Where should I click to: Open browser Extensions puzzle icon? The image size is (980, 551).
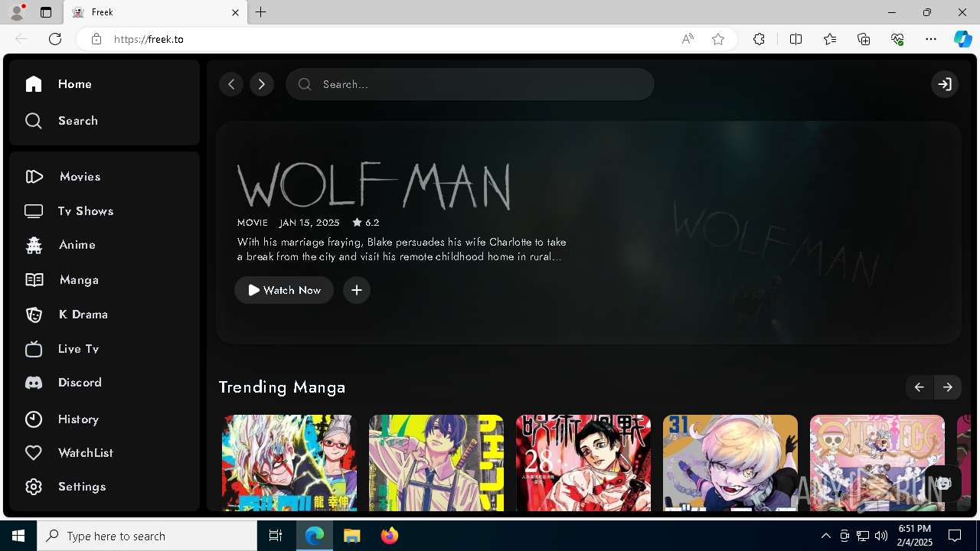759,39
